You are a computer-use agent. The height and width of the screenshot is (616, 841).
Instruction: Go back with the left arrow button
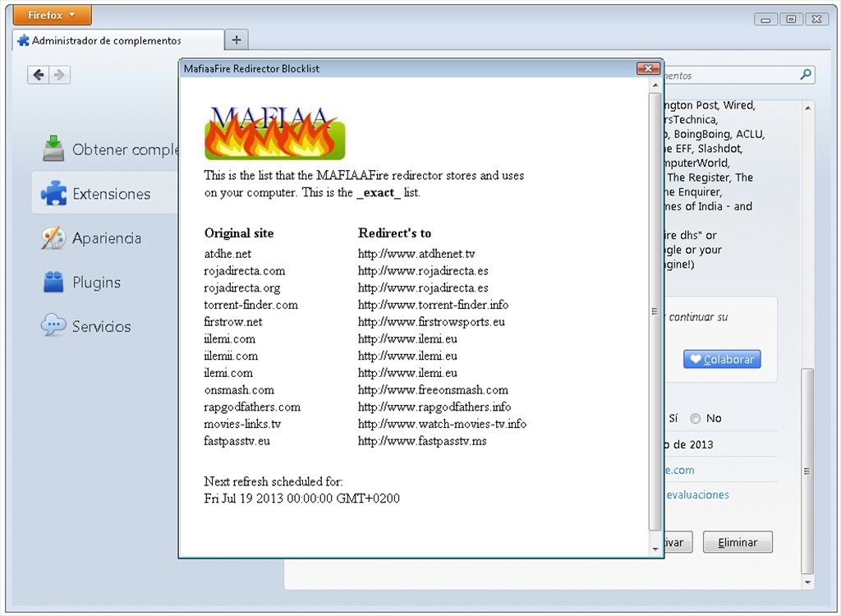(x=38, y=75)
